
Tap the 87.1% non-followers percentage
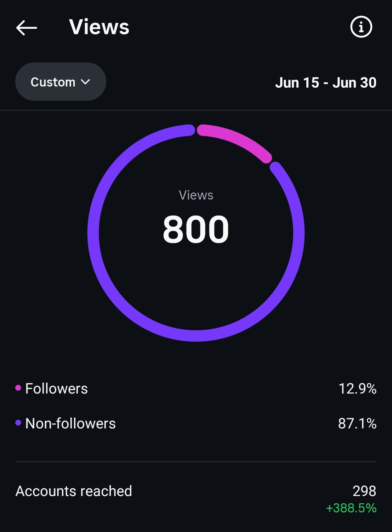coord(358,423)
